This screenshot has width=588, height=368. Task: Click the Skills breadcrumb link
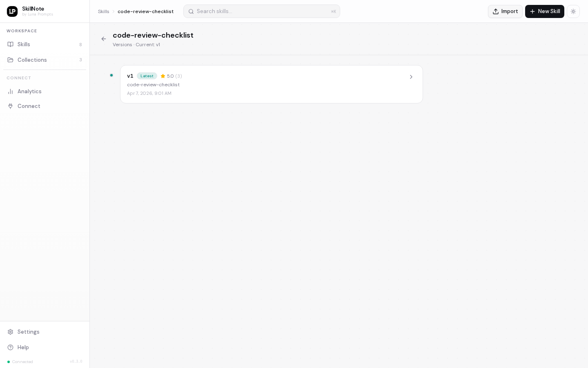[103, 11]
